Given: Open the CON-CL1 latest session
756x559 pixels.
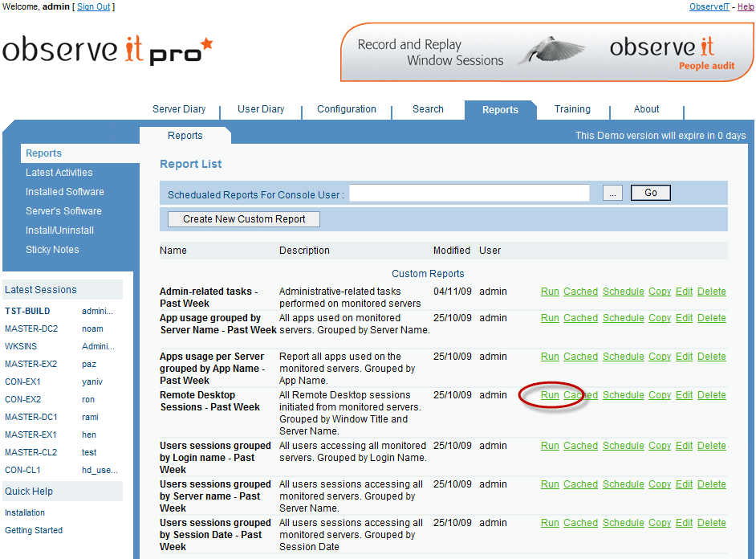Looking at the screenshot, I should 22,470.
